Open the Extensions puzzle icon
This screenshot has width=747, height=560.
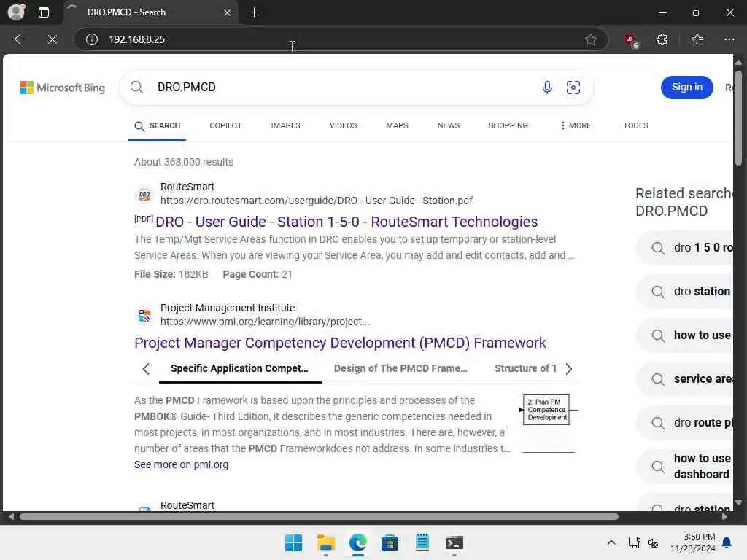(x=662, y=39)
